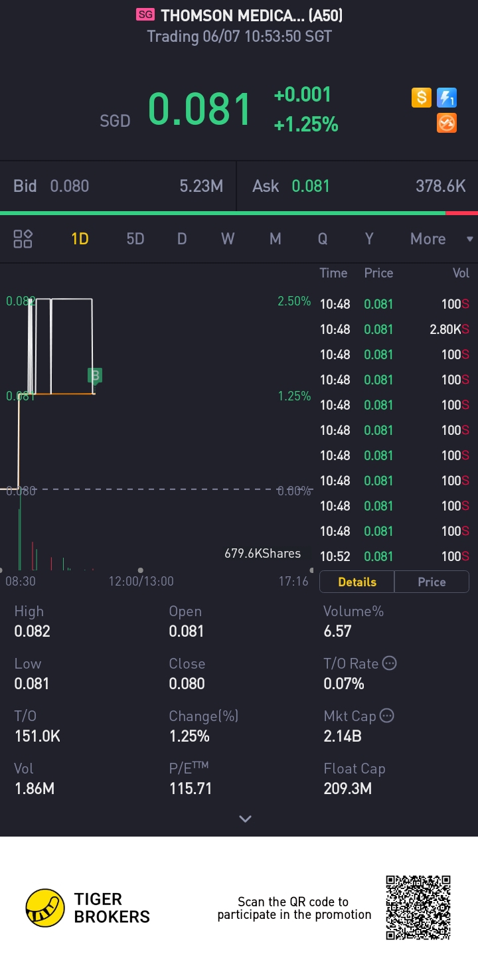
Task: Tap the 2.50% chart axis label
Action: pos(294,301)
